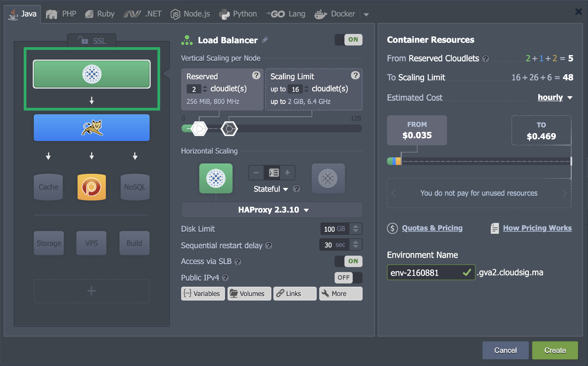This screenshot has width=588, height=366.
Task: Select the Docker tab
Action: tap(335, 14)
